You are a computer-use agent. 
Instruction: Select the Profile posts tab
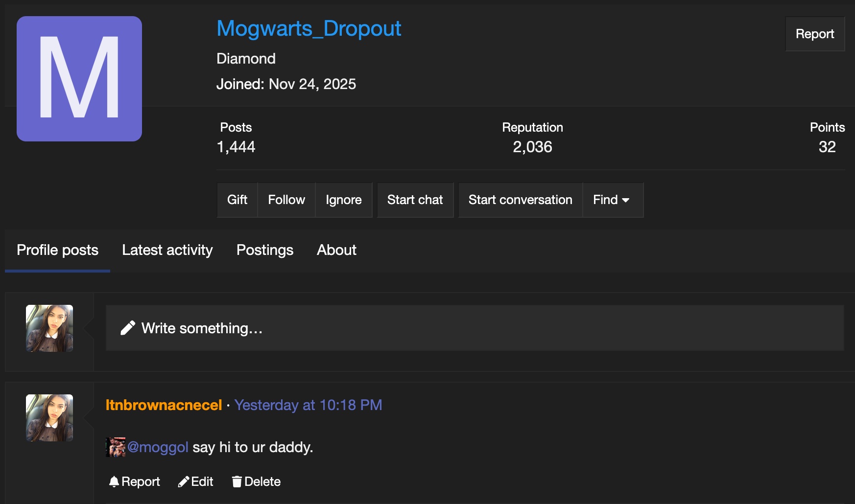point(58,250)
